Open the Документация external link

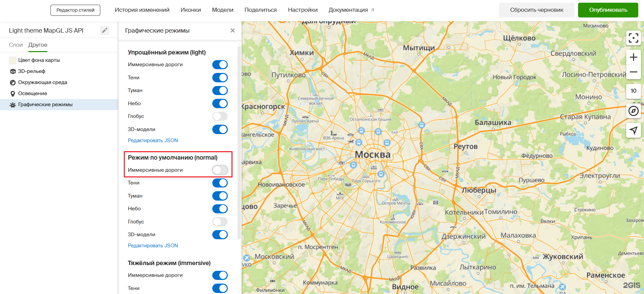coord(351,10)
